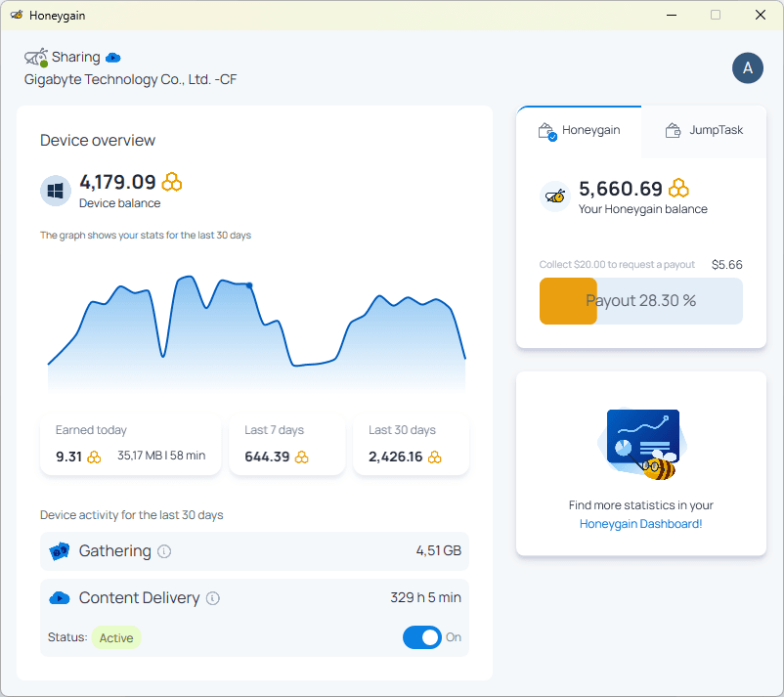This screenshot has height=697, width=784.
Task: Click honeycomb icon in Last 30 days card
Action: click(x=434, y=457)
